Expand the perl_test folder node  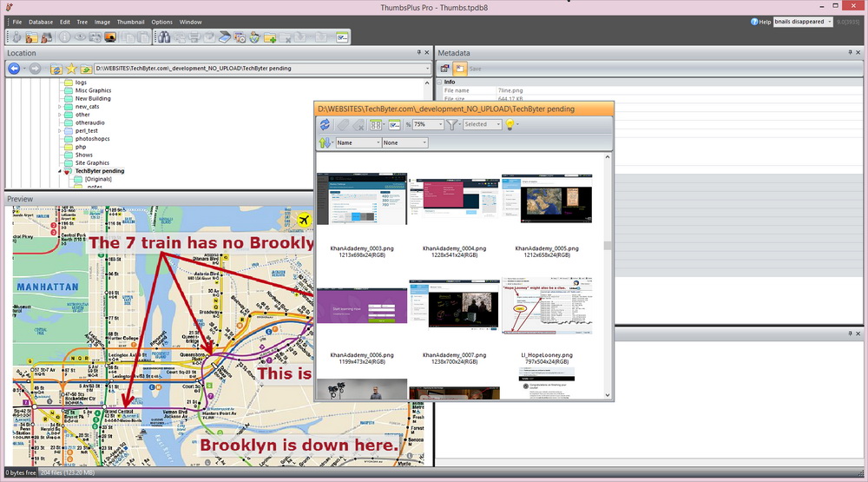[60, 131]
